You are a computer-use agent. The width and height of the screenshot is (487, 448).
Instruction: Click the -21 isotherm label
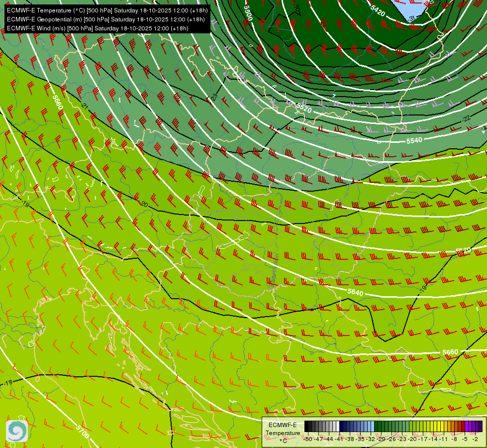point(84,106)
